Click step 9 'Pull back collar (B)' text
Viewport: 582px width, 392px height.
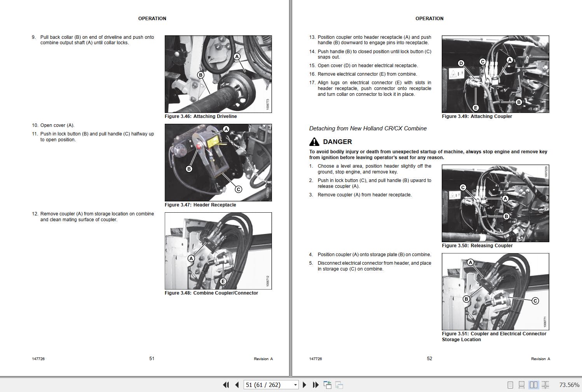coord(97,40)
